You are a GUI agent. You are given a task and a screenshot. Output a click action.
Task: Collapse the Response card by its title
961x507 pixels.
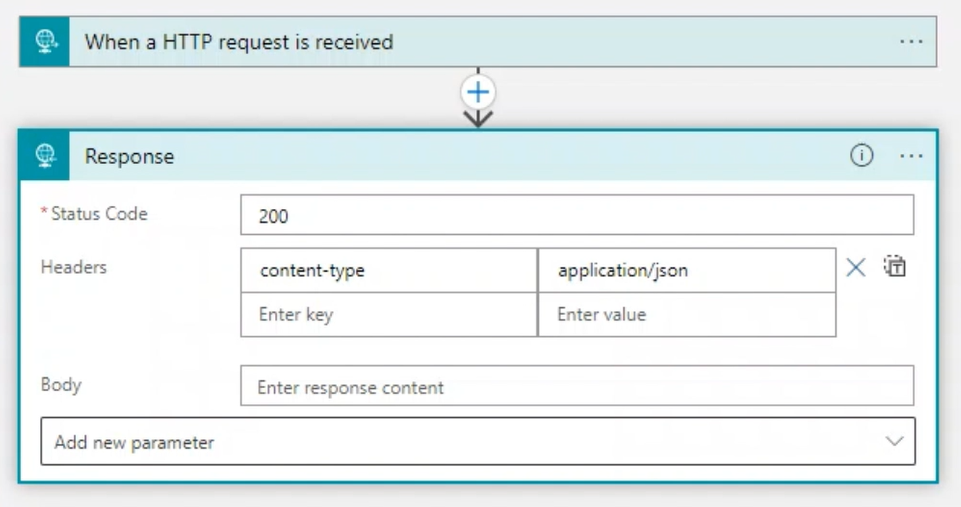130,157
